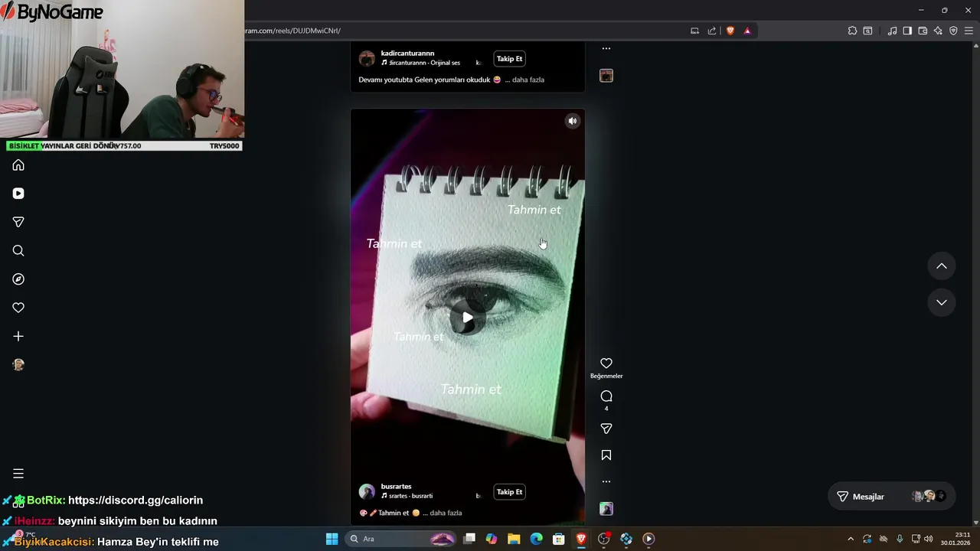Expand the kadircanturannn caption with daha fazla
This screenshot has width=980, height=551.
click(x=528, y=80)
